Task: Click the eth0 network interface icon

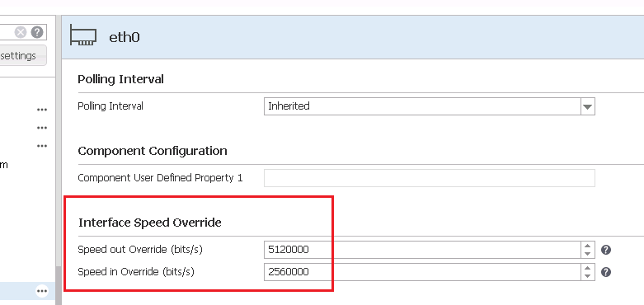Action: click(x=83, y=35)
